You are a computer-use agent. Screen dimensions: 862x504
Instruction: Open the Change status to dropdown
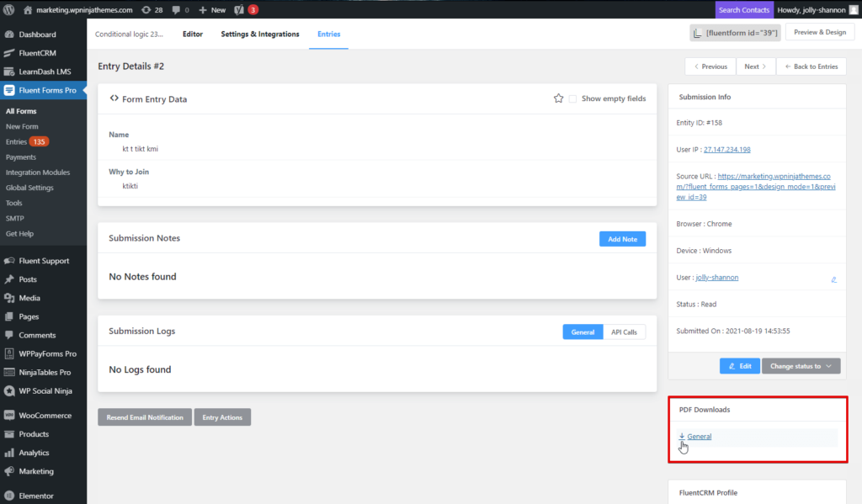(x=800, y=365)
